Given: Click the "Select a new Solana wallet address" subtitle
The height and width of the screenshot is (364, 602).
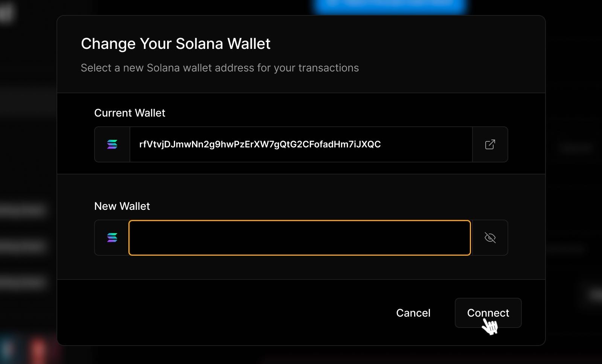Looking at the screenshot, I should tap(220, 68).
